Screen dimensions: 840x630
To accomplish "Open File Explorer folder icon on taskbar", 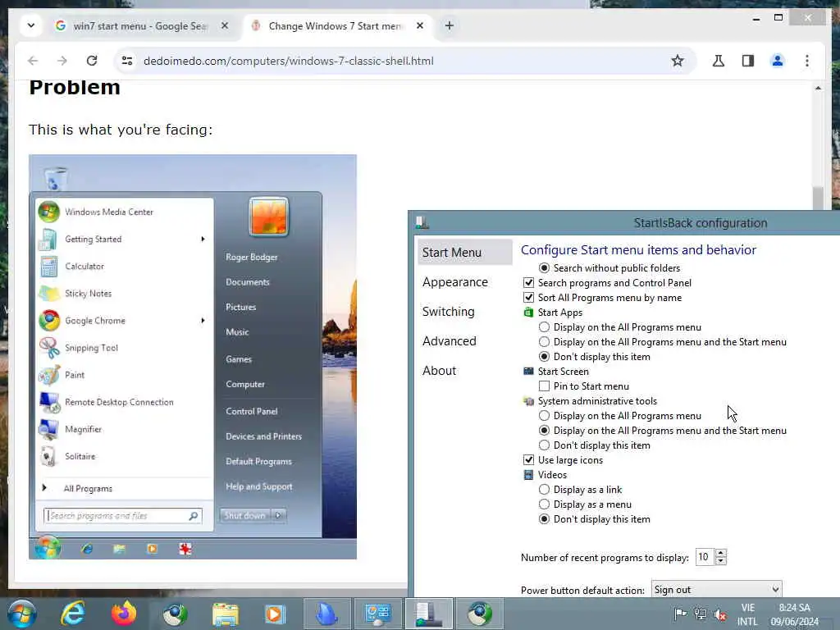I will pyautogui.click(x=225, y=614).
